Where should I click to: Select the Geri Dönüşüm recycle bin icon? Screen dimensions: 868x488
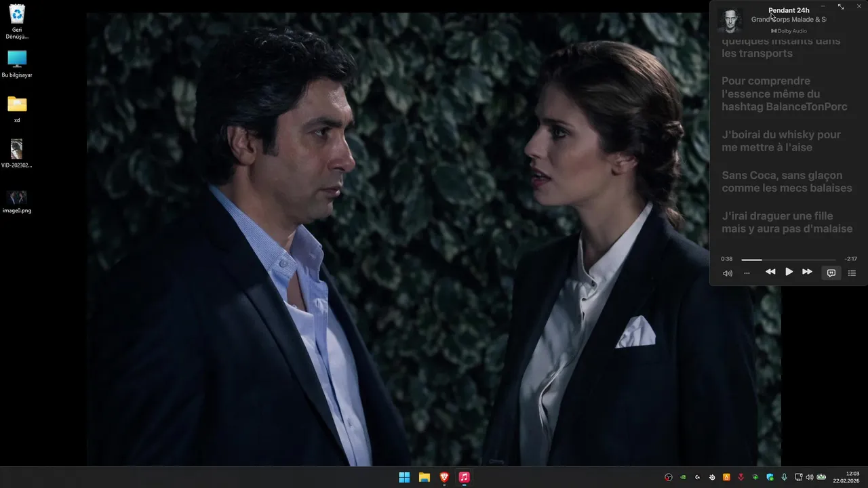(x=17, y=22)
